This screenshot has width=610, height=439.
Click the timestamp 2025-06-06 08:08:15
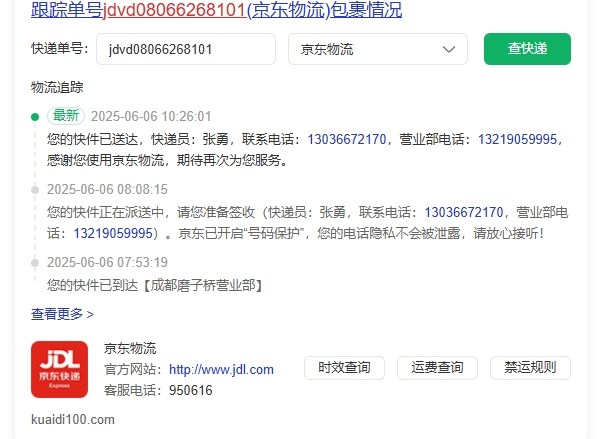pyautogui.click(x=107, y=190)
